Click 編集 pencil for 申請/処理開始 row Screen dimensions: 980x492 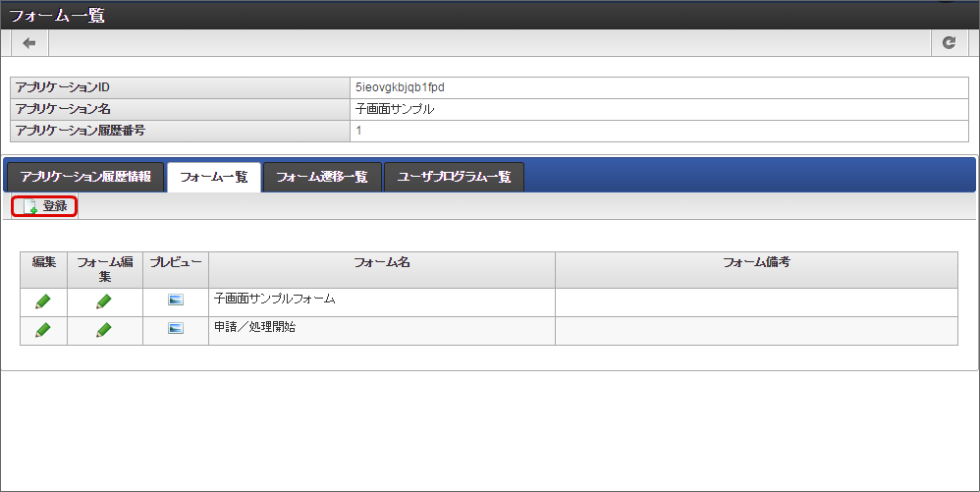[x=43, y=330]
